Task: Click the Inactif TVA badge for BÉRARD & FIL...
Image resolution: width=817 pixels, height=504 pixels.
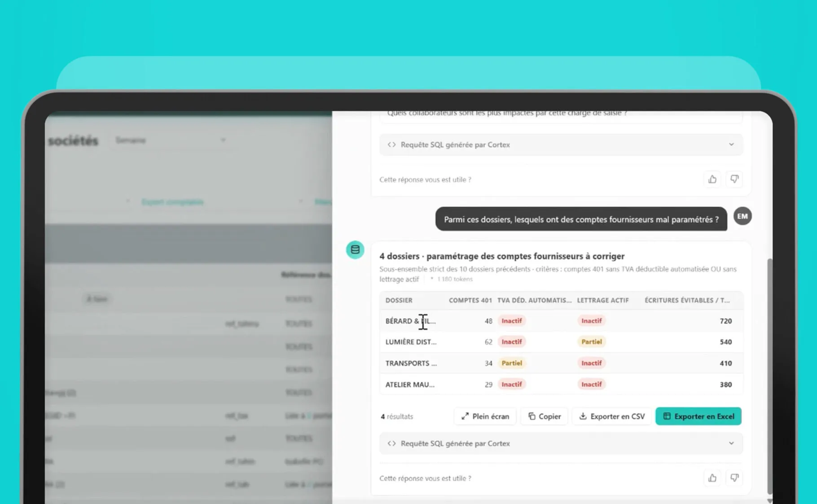Action: (x=512, y=321)
